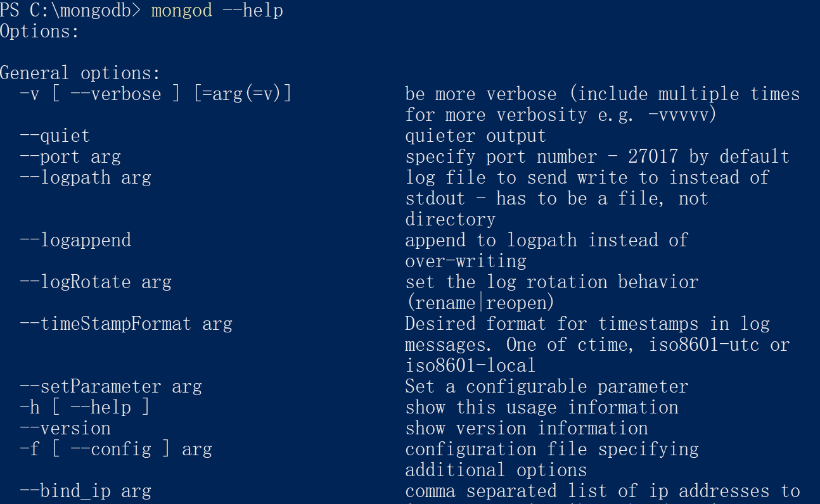Click the --logappend option
The height and width of the screenshot is (504, 820).
pyautogui.click(x=75, y=241)
